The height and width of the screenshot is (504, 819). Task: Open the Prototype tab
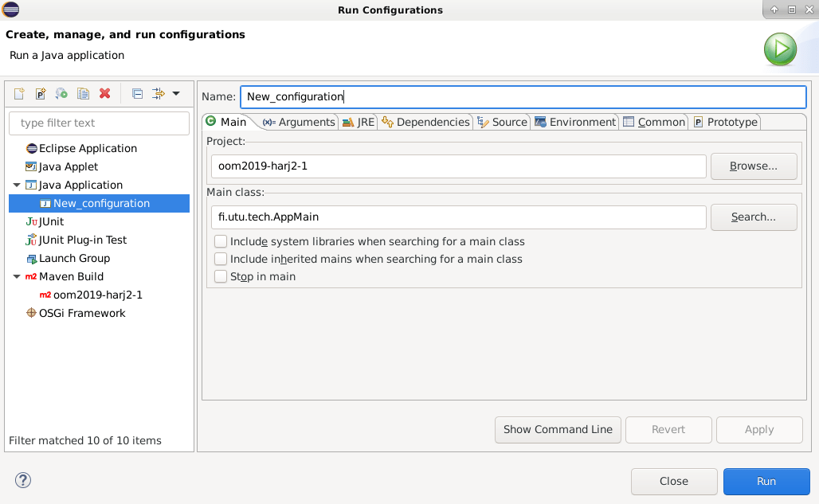pyautogui.click(x=726, y=122)
